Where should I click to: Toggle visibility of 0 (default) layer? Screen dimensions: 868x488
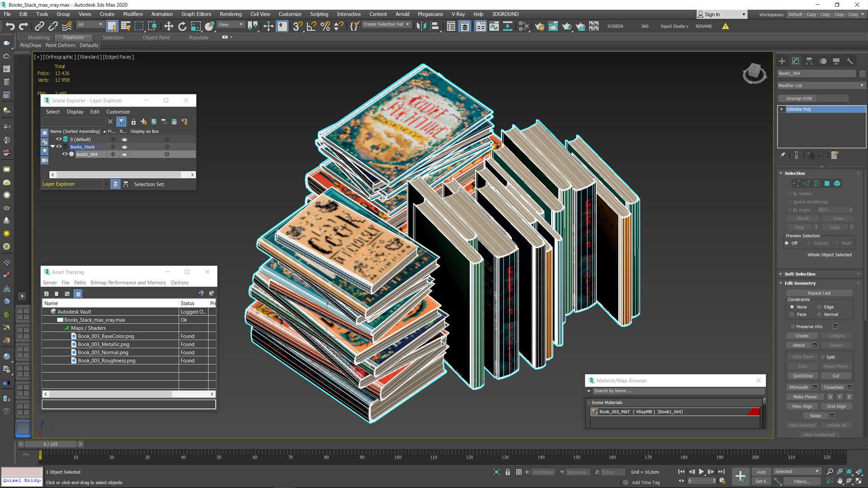(x=59, y=139)
